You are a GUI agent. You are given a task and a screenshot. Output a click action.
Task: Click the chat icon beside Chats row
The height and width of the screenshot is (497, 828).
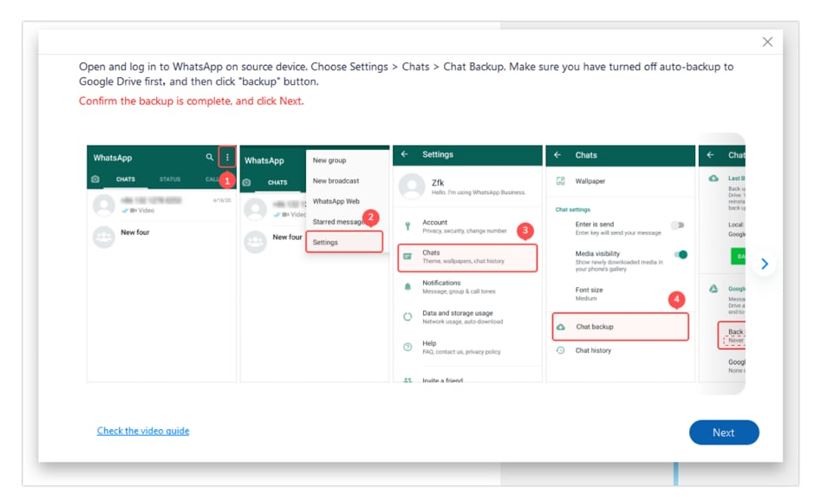[407, 257]
